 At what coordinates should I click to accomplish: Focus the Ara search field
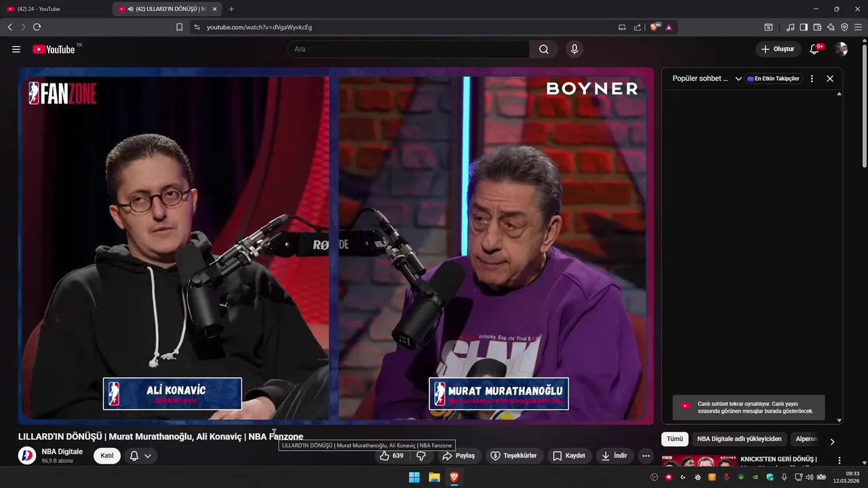tap(408, 49)
